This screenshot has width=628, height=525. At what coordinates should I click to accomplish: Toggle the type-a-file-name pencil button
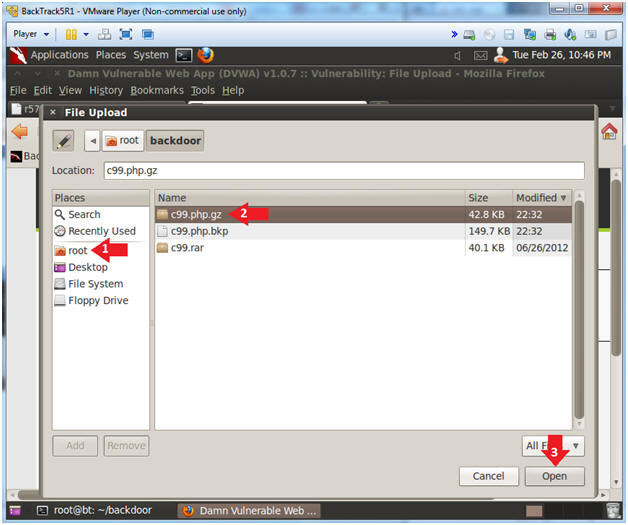click(63, 141)
